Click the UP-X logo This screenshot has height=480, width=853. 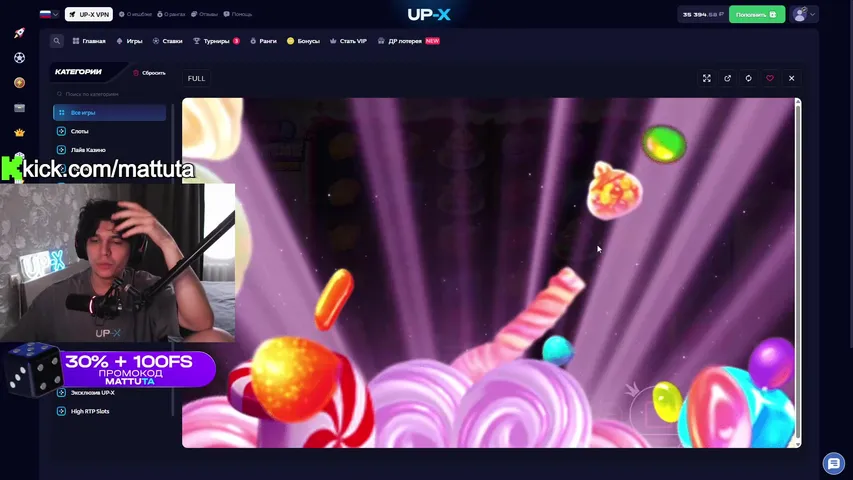[x=429, y=14]
